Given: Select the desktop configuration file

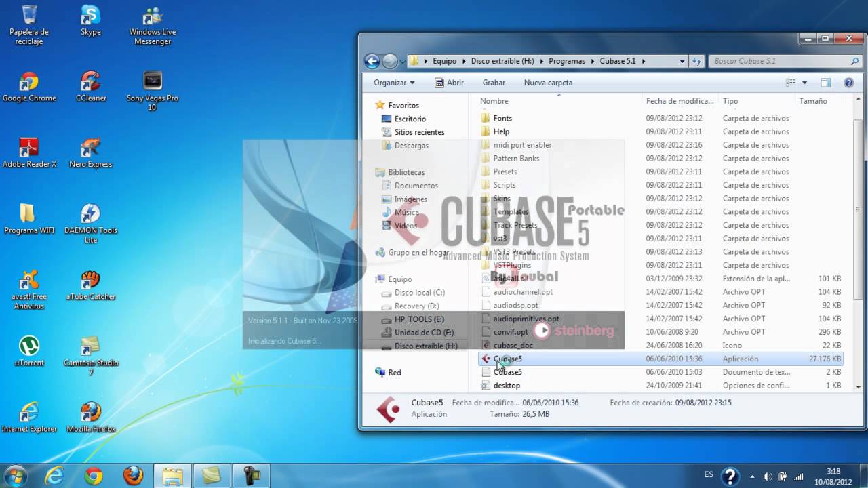Looking at the screenshot, I should [x=661, y=386].
